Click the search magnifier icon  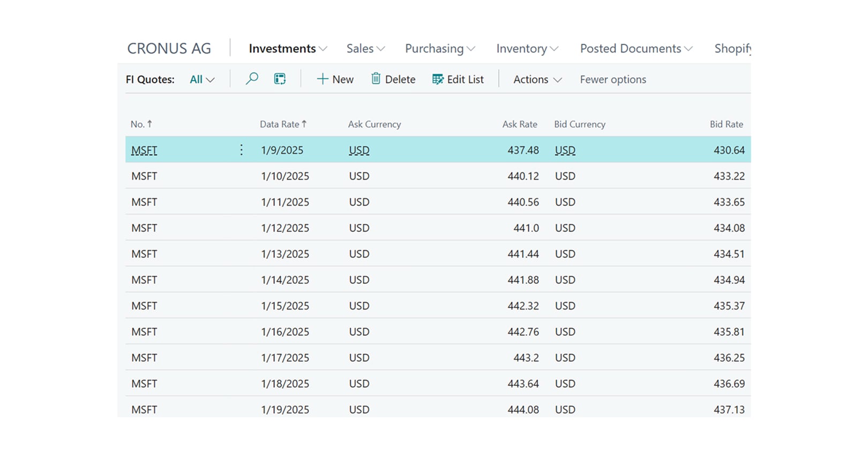[252, 79]
